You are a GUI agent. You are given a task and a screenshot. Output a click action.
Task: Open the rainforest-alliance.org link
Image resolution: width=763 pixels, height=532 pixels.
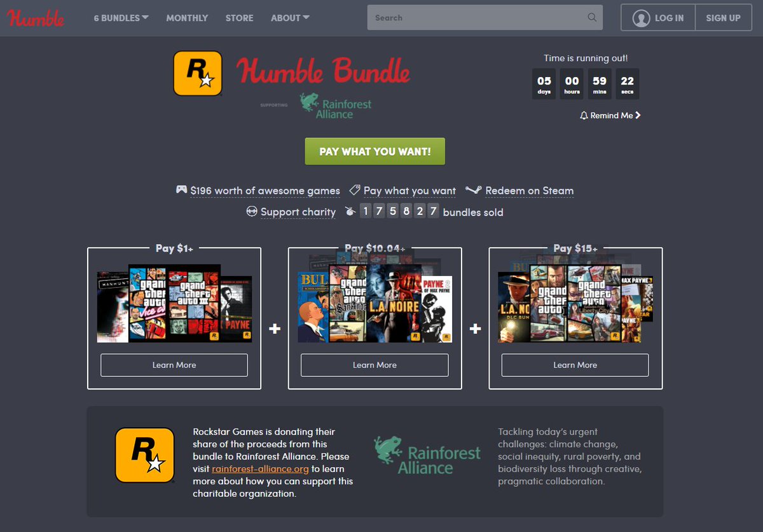click(x=260, y=469)
